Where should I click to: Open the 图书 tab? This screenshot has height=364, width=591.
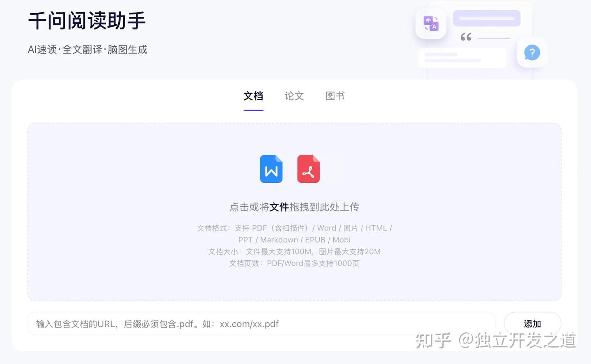tap(335, 96)
